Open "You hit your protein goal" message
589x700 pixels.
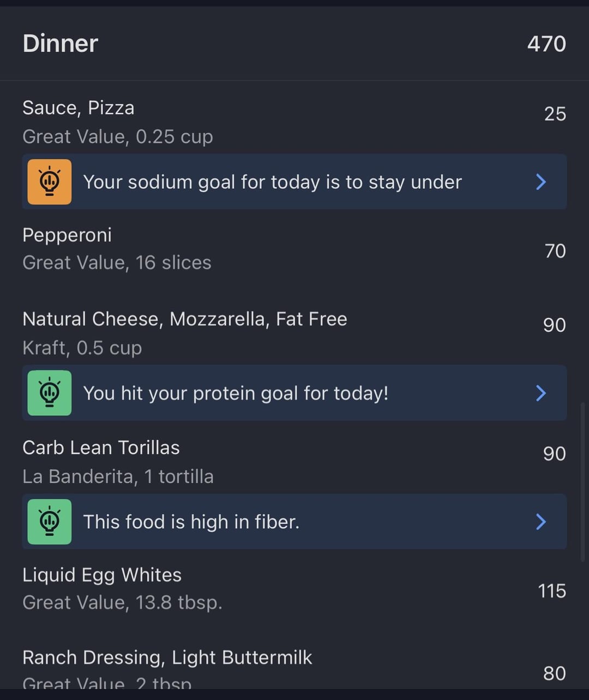point(236,393)
